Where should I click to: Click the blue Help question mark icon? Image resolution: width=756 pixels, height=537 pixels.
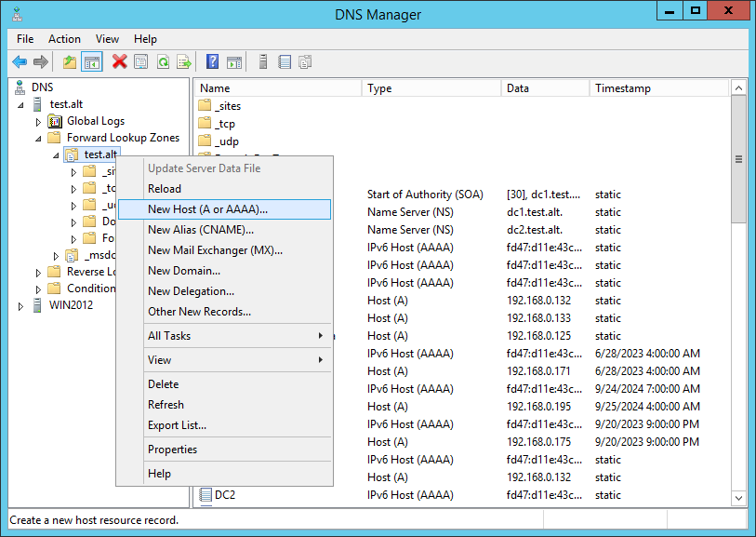213,62
